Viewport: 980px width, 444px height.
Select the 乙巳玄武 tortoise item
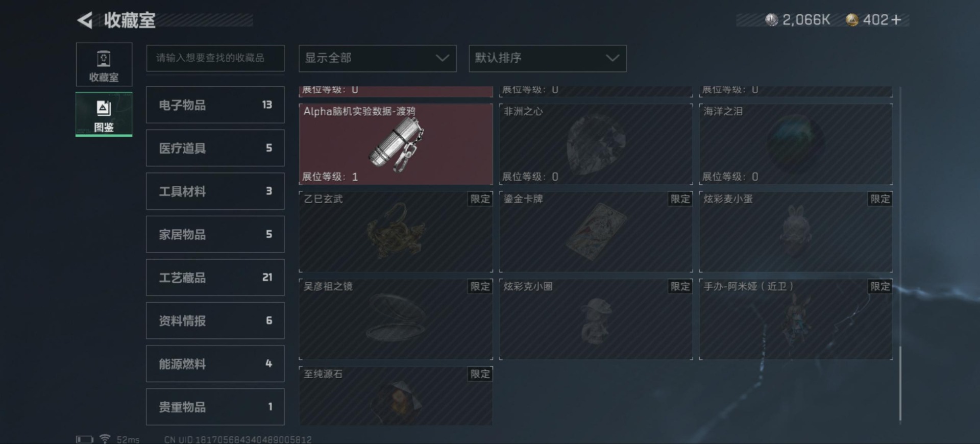tap(396, 232)
